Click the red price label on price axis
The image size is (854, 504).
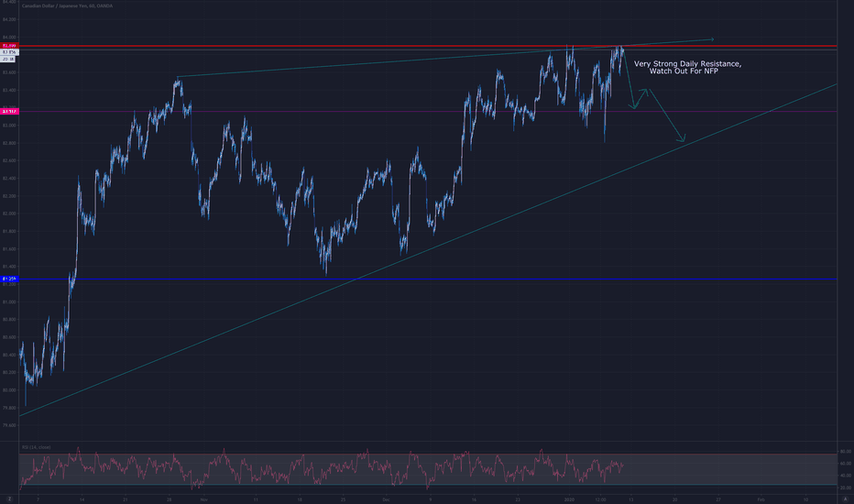pos(9,45)
